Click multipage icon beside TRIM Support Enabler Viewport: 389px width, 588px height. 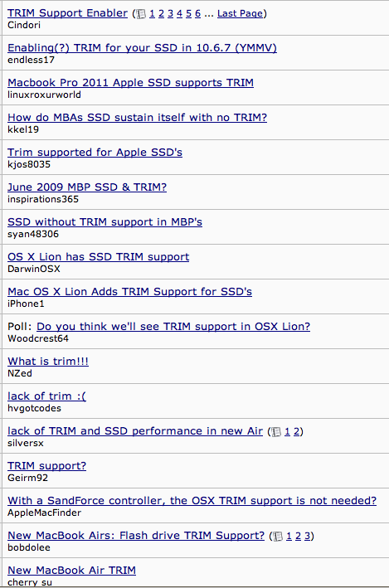(x=141, y=14)
